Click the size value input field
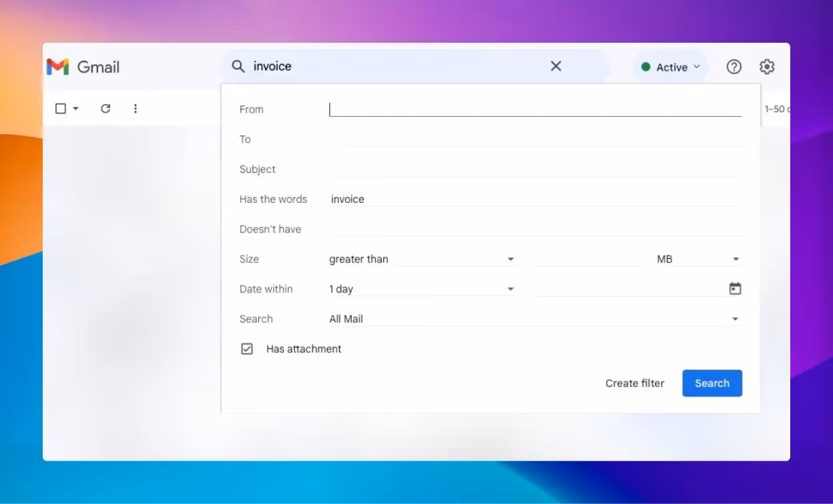Image resolution: width=833 pixels, height=504 pixels. tap(587, 259)
